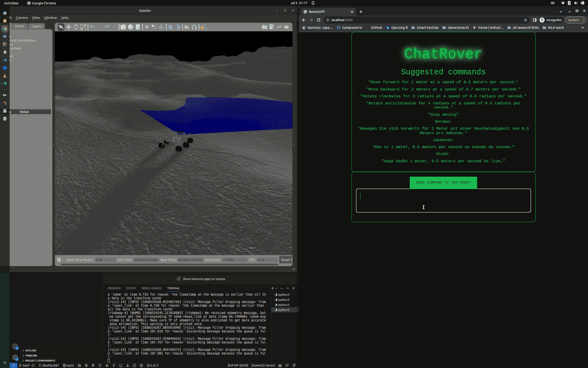Viewport: 588px width, 368px height.
Task: Click SEND COMMAND TO THE ROBOT button
Action: 443,183
